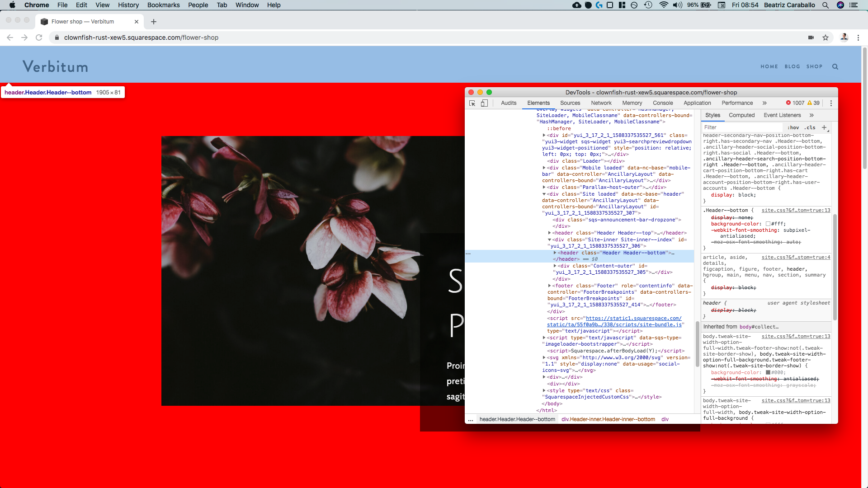Click the site's search magnifier icon

click(x=835, y=66)
